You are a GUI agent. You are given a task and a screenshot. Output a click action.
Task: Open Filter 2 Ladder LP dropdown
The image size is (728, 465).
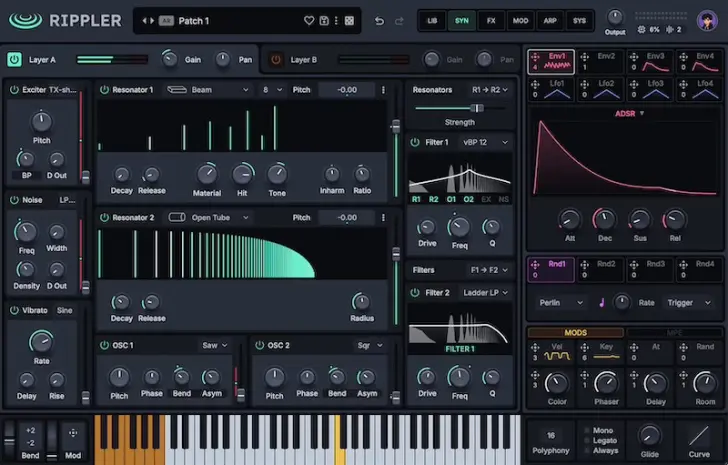pos(485,292)
